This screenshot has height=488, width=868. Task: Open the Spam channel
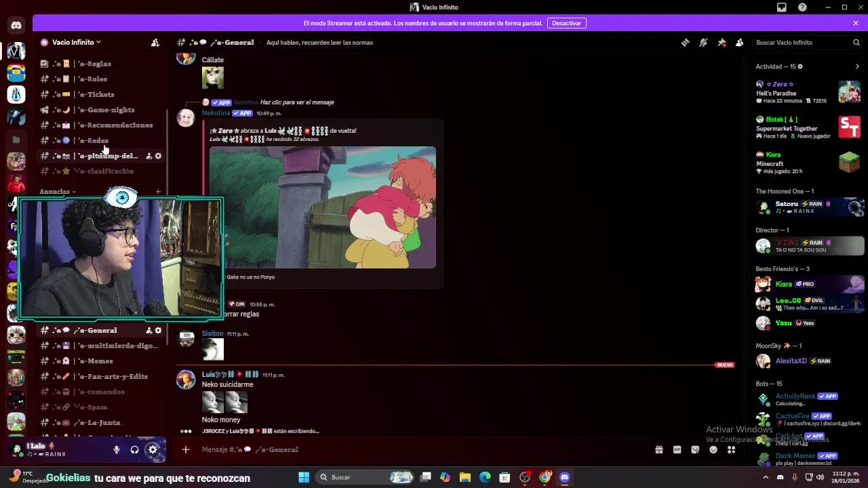[100, 407]
